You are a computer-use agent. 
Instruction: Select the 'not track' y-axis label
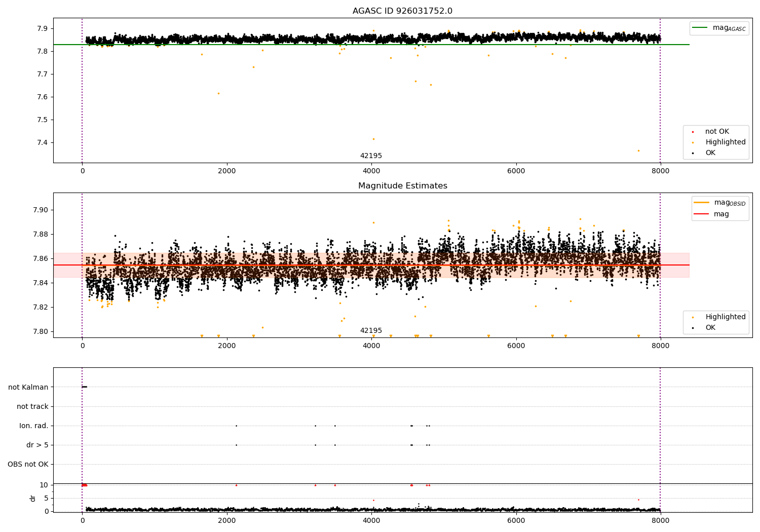point(32,407)
